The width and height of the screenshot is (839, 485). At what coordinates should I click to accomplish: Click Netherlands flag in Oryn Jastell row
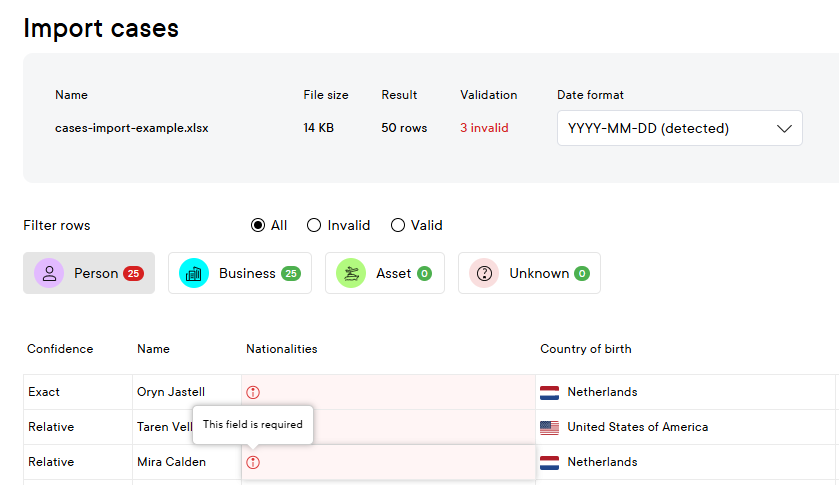pyautogui.click(x=549, y=392)
